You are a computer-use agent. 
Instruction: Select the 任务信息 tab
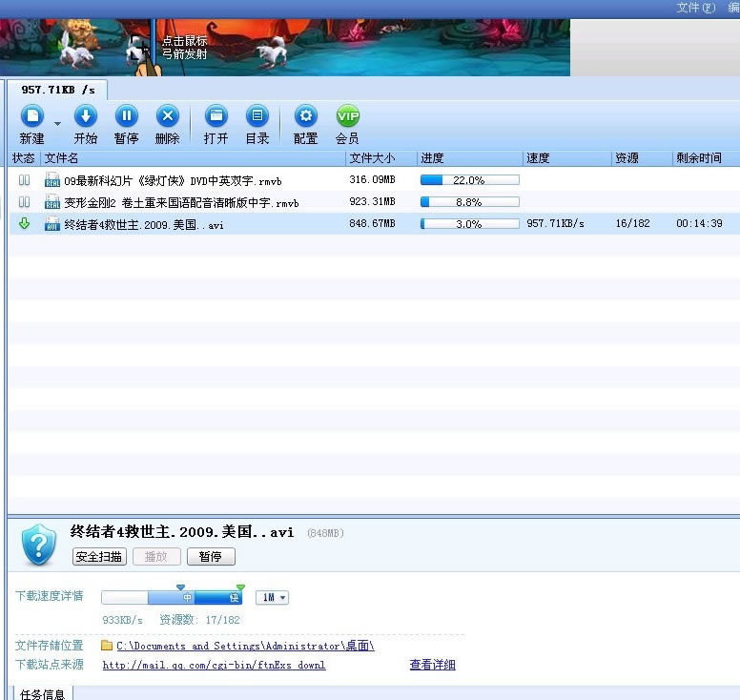click(x=42, y=694)
